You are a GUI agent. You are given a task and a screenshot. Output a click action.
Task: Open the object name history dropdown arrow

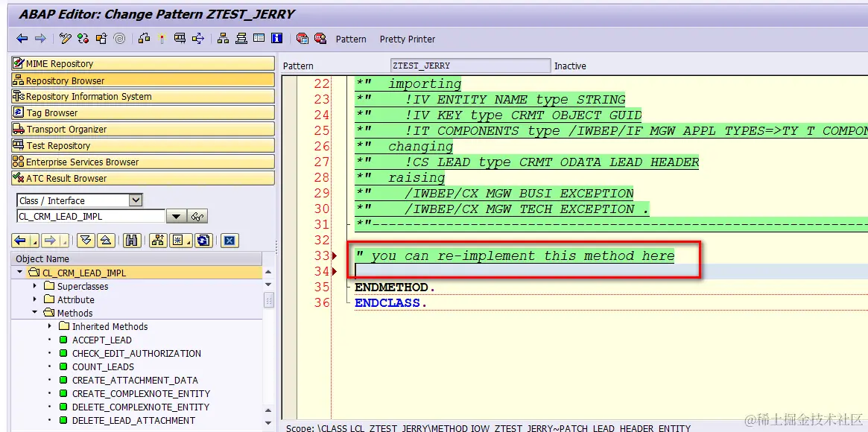(x=177, y=216)
